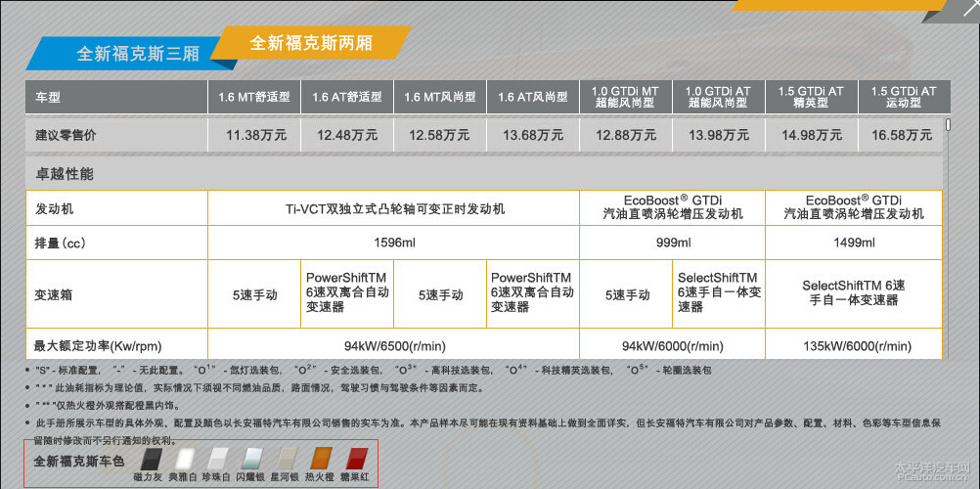Select the 珍珠白 car color swatch
The height and width of the screenshot is (489, 980).
(x=217, y=459)
